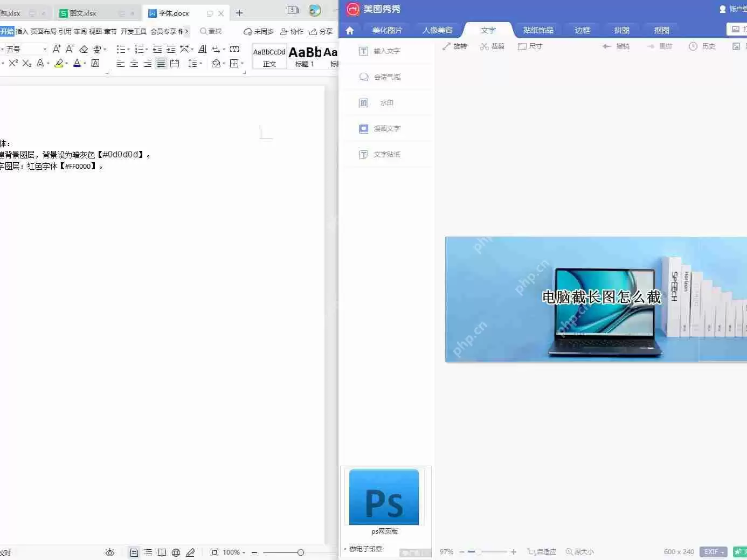
Task: Toggle subscript formatting in WPS
Action: 26,63
